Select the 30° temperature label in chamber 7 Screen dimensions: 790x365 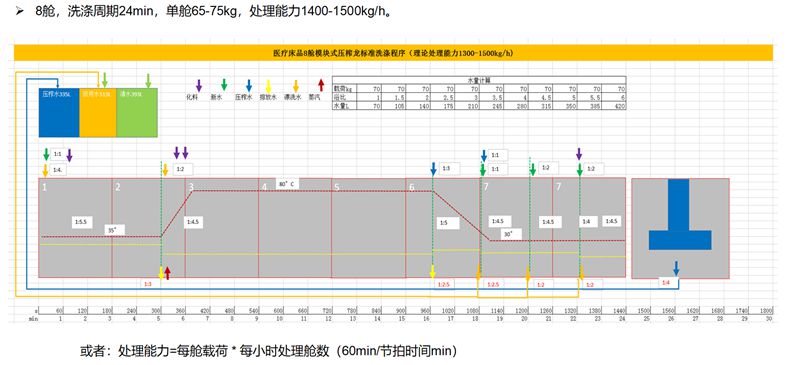click(510, 234)
